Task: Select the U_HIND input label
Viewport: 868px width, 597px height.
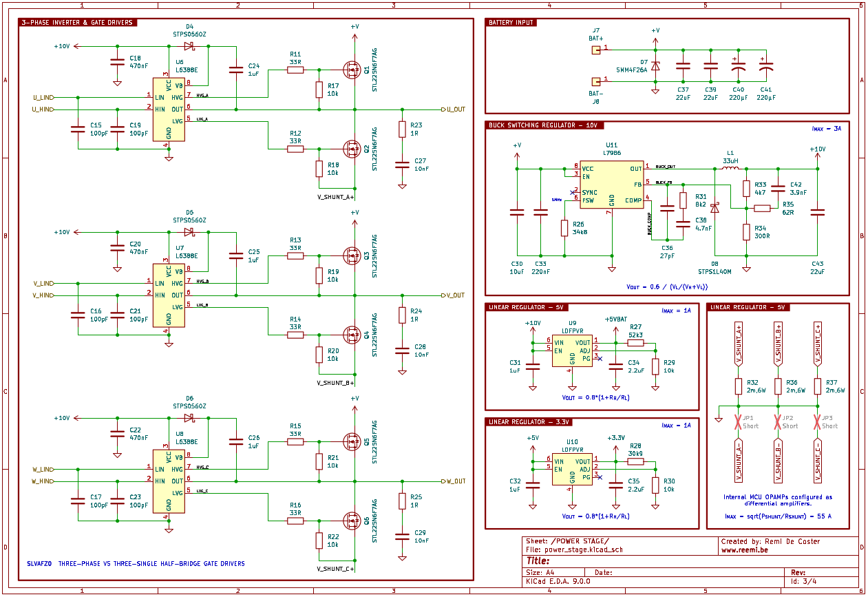Action: pos(44,109)
